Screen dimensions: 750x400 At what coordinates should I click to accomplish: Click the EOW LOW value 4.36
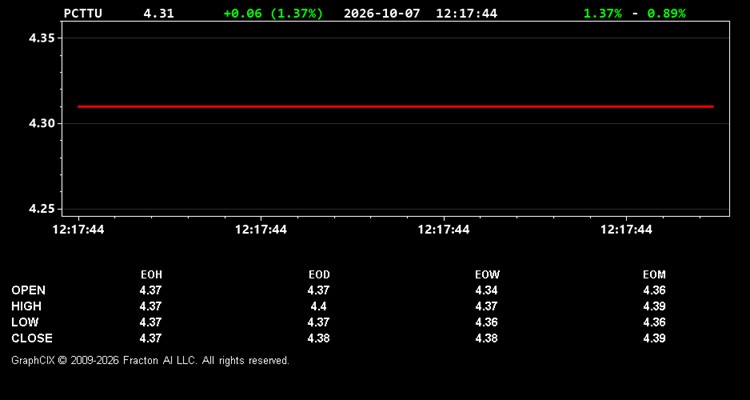(486, 322)
